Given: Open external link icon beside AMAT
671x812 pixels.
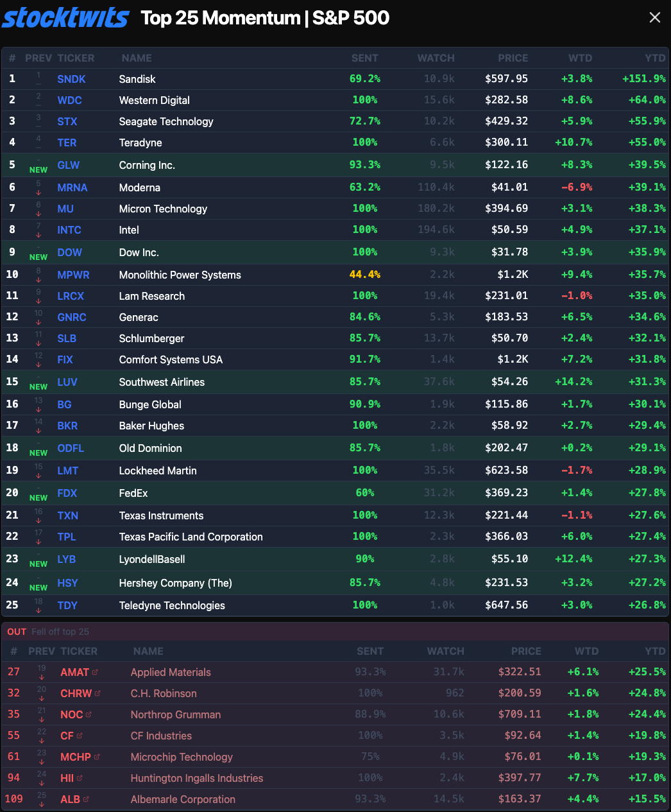Looking at the screenshot, I should point(96,672).
